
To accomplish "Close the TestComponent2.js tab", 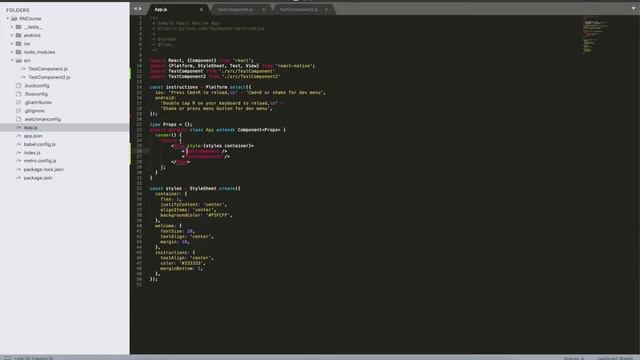I will (x=326, y=9).
